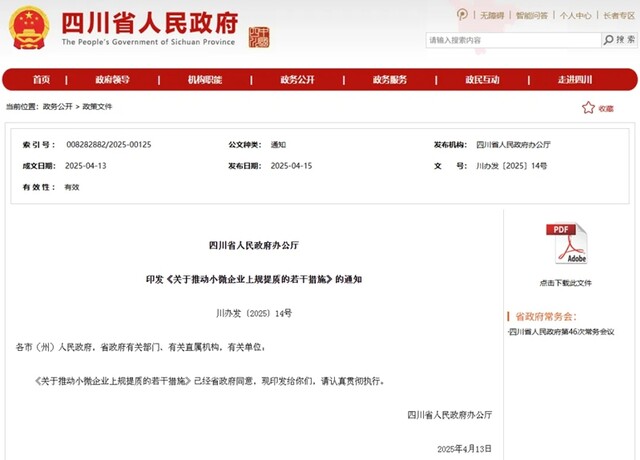This screenshot has height=460, width=640.
Task: Open 机构职能 menu item
Action: tap(205, 80)
